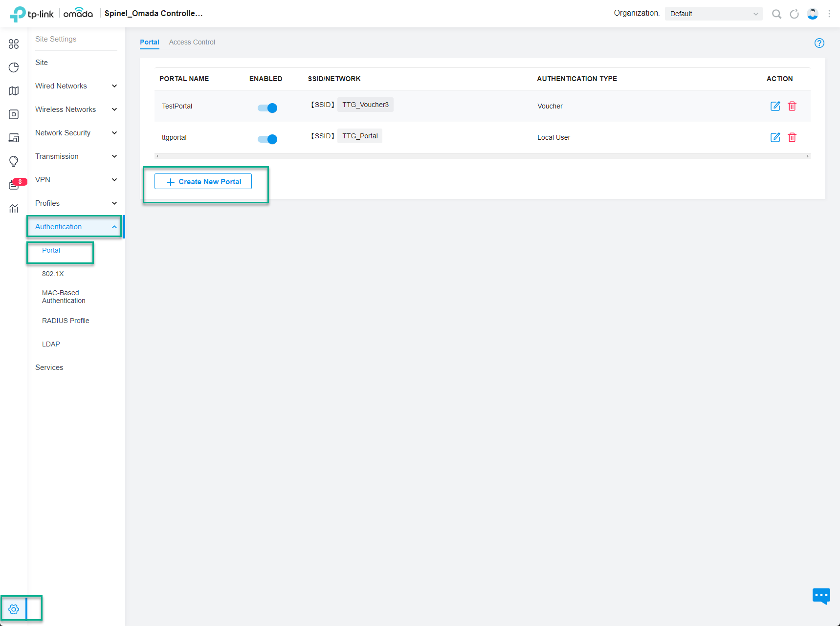
Task: Delete the ttgportal portal via trash icon
Action: coord(792,137)
